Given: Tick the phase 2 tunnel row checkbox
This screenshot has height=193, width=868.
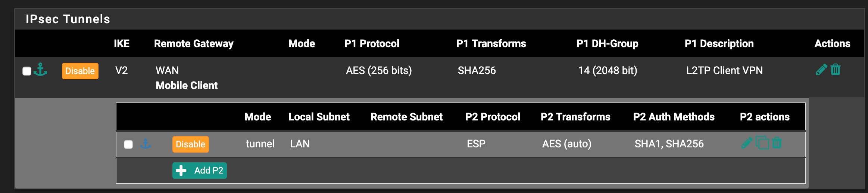Looking at the screenshot, I should point(128,144).
